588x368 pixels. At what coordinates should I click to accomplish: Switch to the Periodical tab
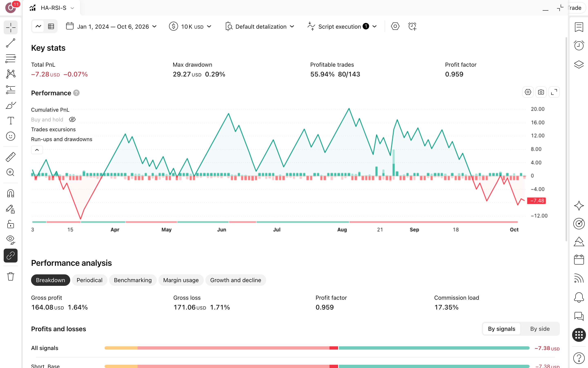(89, 280)
